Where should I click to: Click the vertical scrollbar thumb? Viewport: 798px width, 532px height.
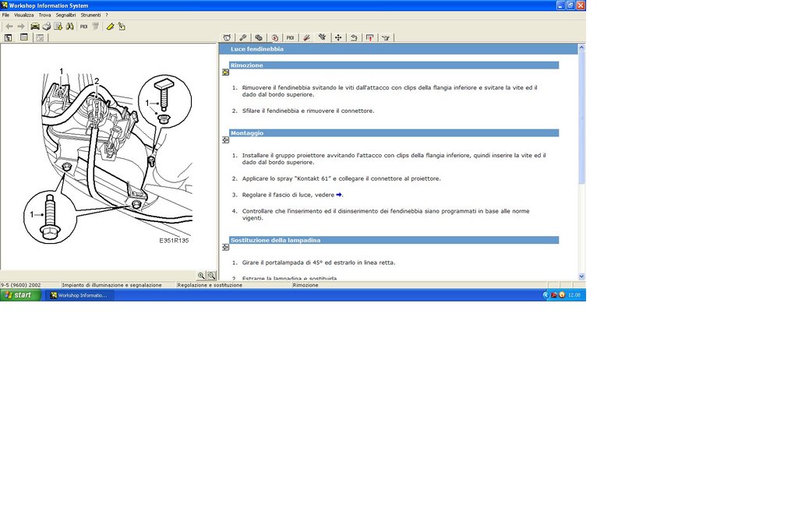point(581,118)
